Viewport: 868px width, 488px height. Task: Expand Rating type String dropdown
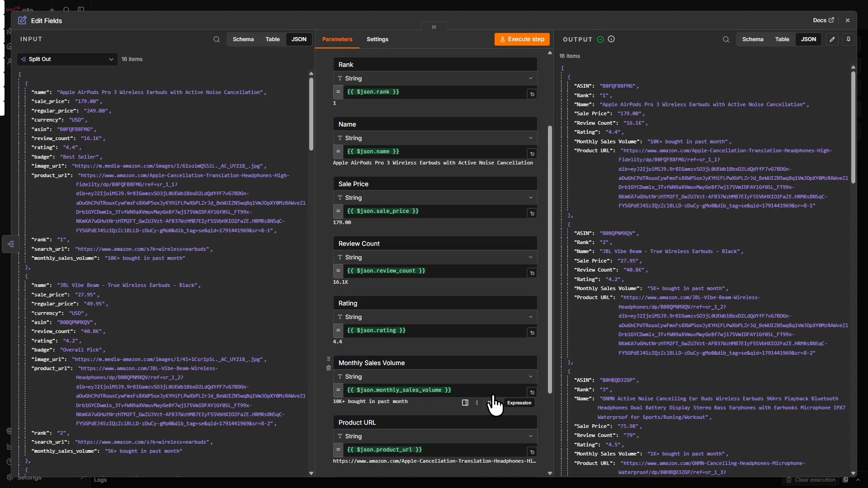435,317
